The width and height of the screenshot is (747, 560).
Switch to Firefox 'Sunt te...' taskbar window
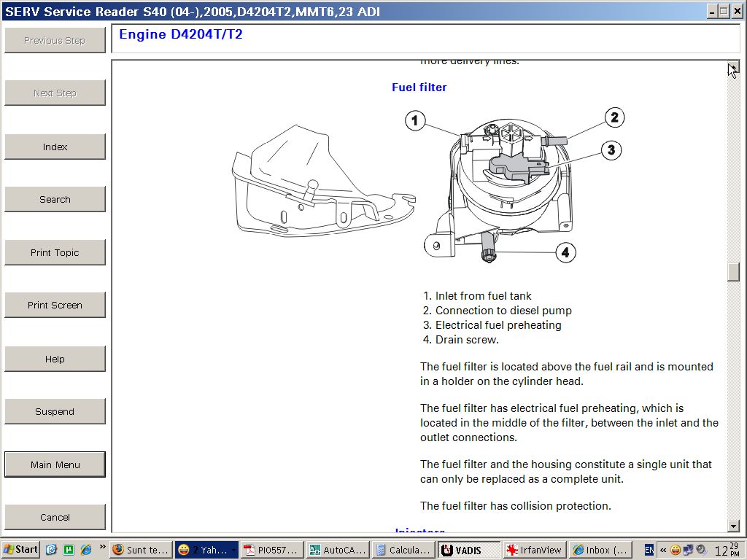141,550
